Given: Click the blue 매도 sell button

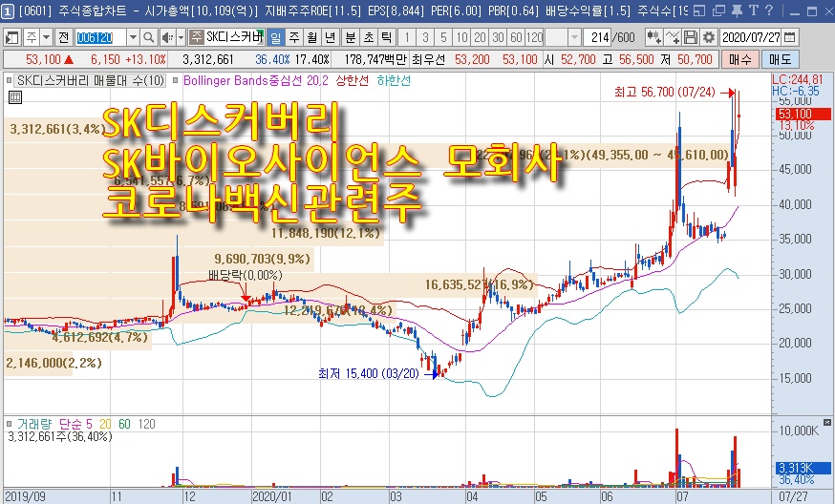Looking at the screenshot, I should 781,59.
